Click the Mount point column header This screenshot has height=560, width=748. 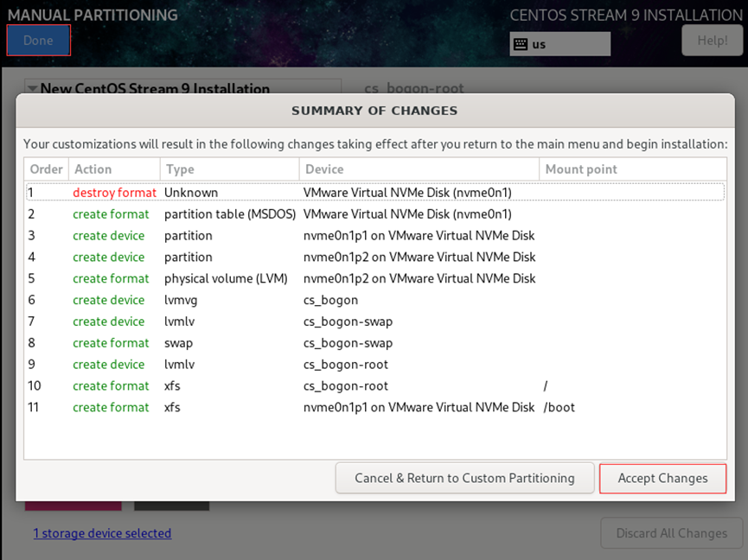click(x=632, y=169)
